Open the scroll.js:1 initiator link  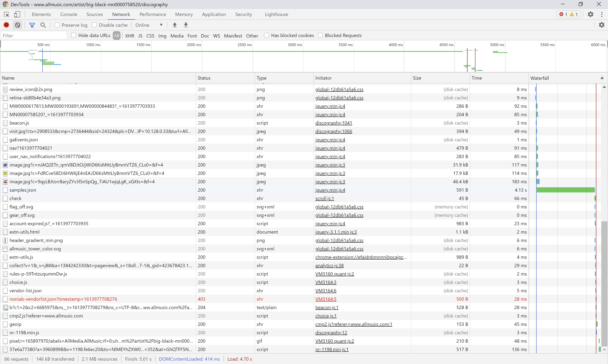tap(324, 198)
